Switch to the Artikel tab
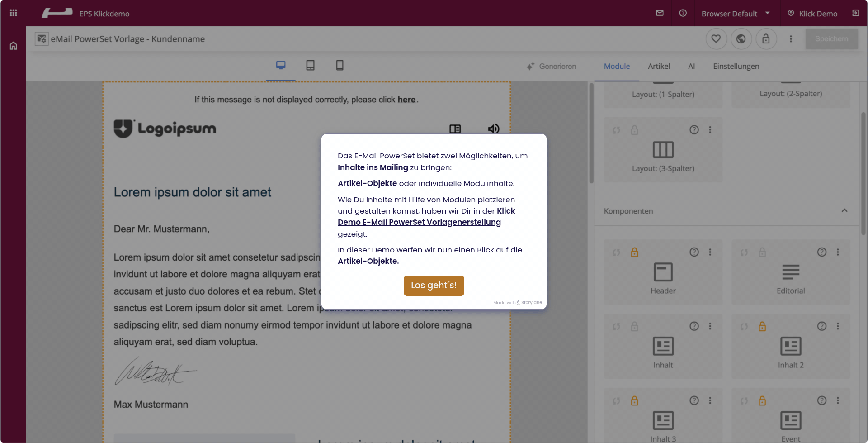The width and height of the screenshot is (868, 443). (x=659, y=67)
